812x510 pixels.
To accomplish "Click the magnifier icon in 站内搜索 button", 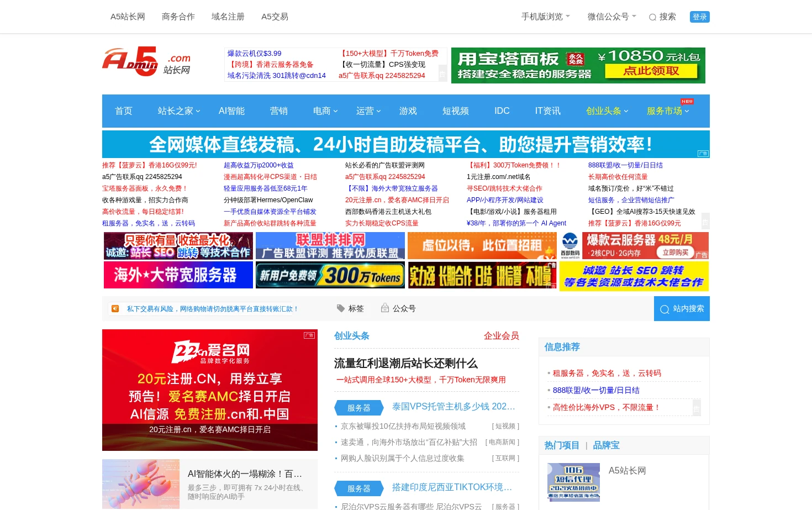I will [665, 309].
